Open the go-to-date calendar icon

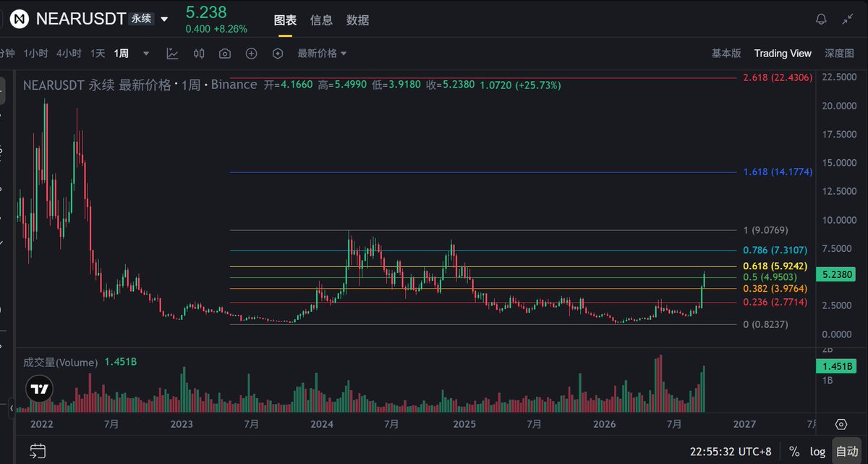pyautogui.click(x=38, y=451)
